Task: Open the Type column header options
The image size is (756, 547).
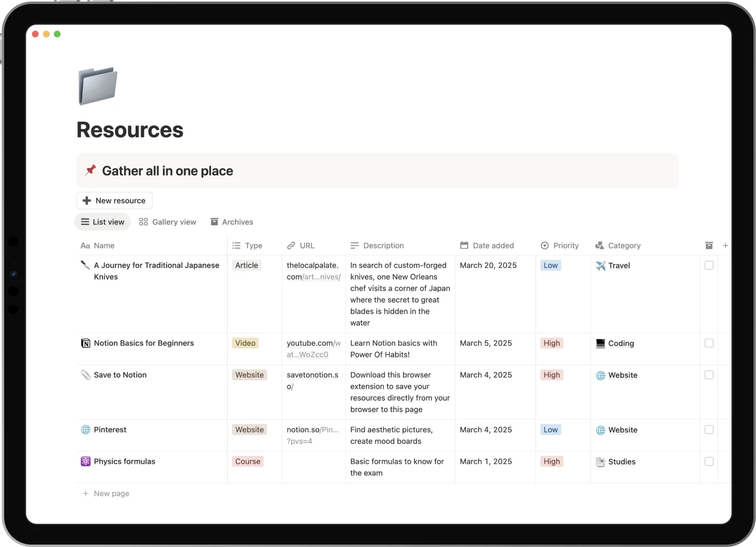Action: click(248, 245)
